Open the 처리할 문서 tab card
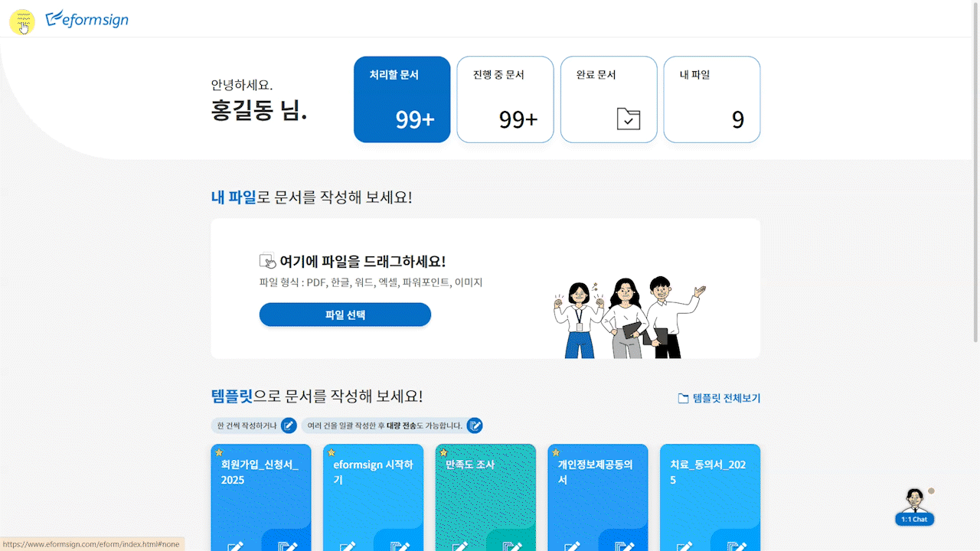The width and height of the screenshot is (980, 551). click(402, 99)
